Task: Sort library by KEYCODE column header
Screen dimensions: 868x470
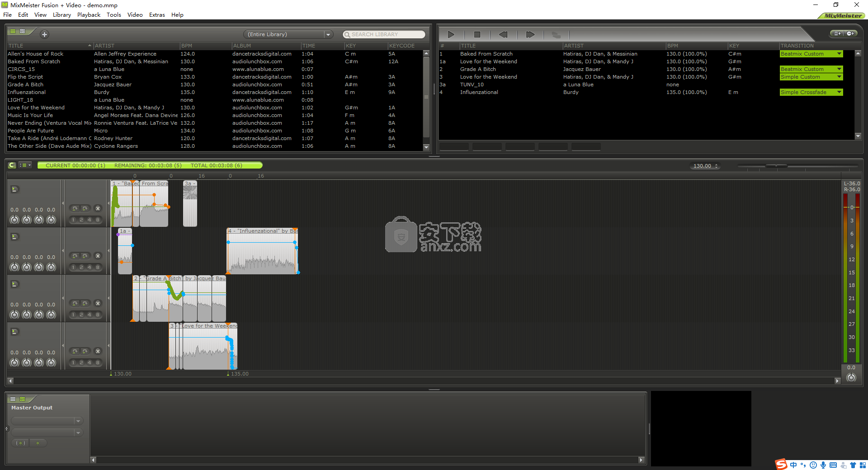Action: tap(405, 46)
